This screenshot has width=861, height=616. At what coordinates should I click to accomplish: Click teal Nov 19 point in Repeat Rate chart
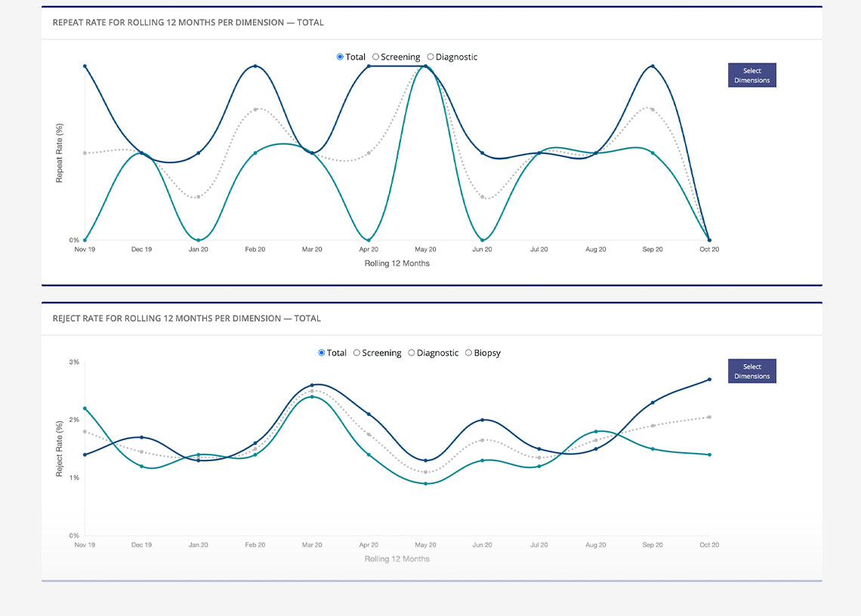pos(85,240)
